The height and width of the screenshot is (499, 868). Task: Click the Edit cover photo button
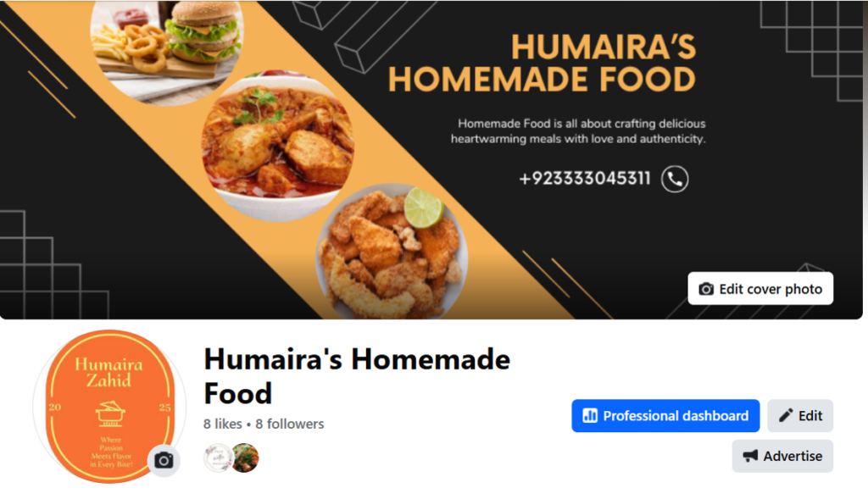point(760,288)
